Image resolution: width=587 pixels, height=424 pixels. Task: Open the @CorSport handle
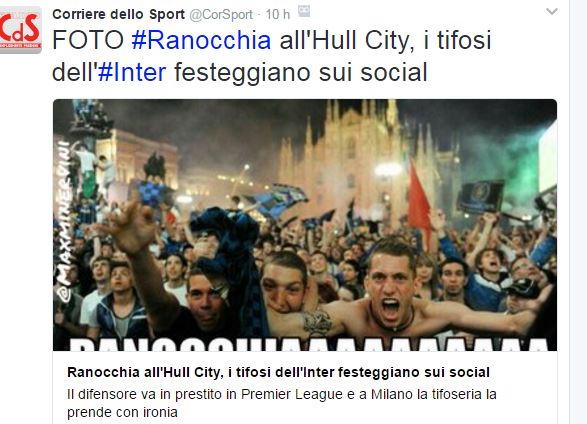[221, 15]
